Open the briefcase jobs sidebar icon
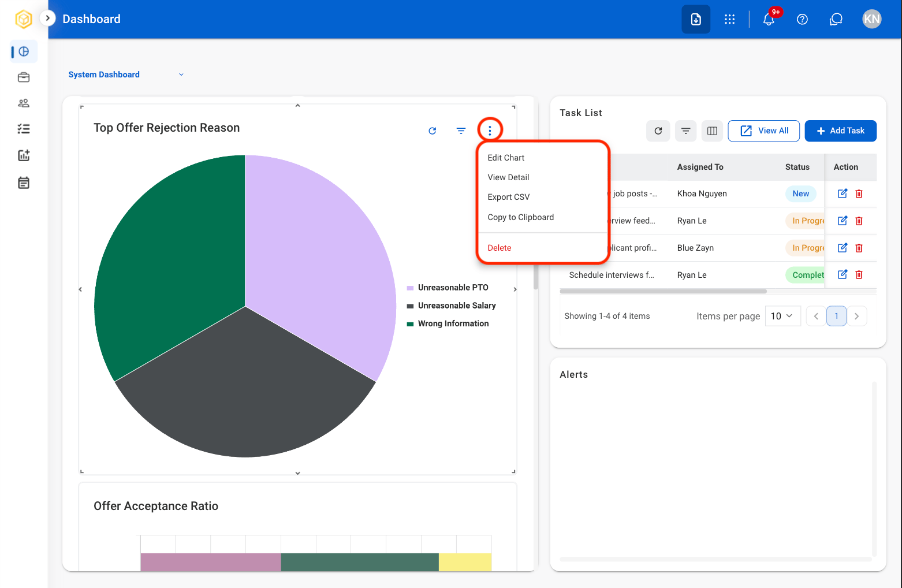This screenshot has height=588, width=902. click(24, 77)
